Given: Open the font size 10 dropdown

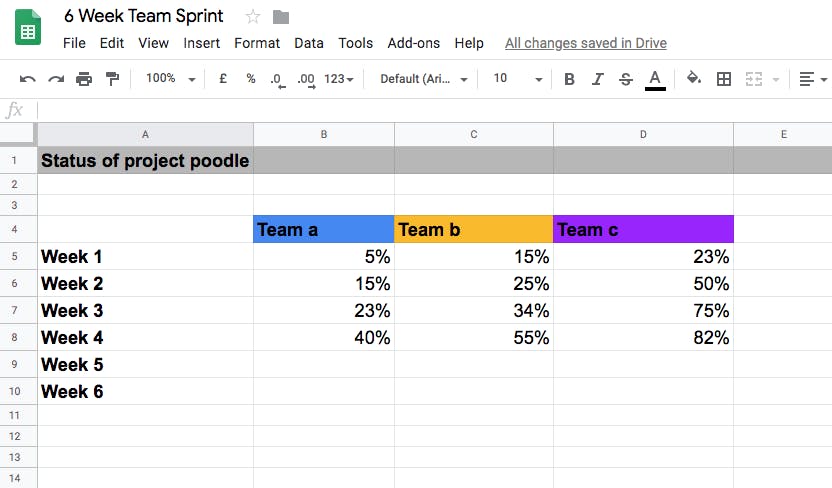Looking at the screenshot, I should point(518,79).
